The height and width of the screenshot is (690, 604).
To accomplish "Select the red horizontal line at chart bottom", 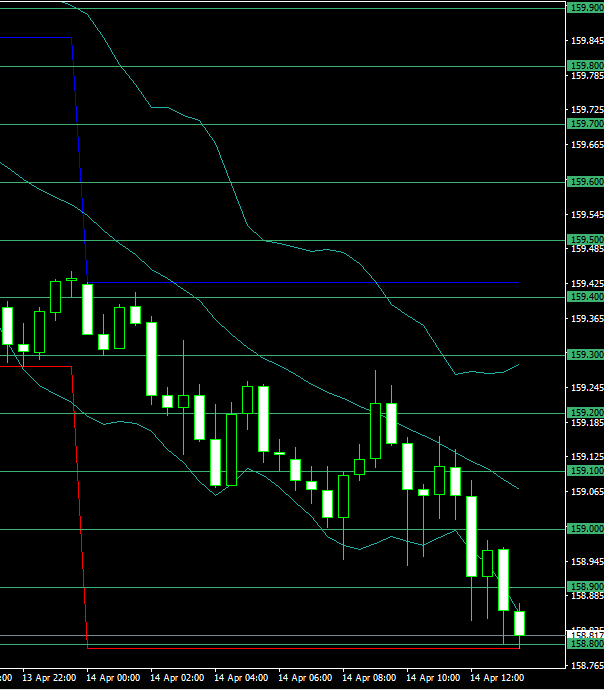I will [300, 648].
